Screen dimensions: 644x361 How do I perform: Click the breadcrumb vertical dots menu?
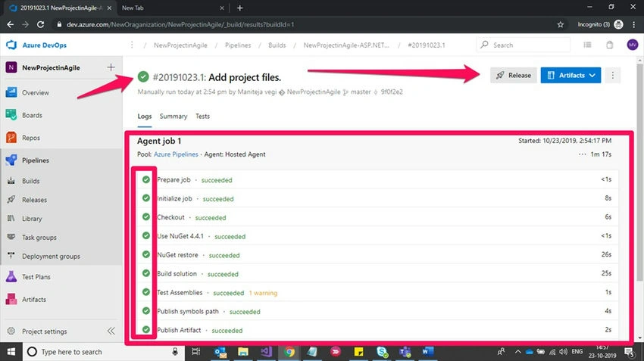(132, 45)
